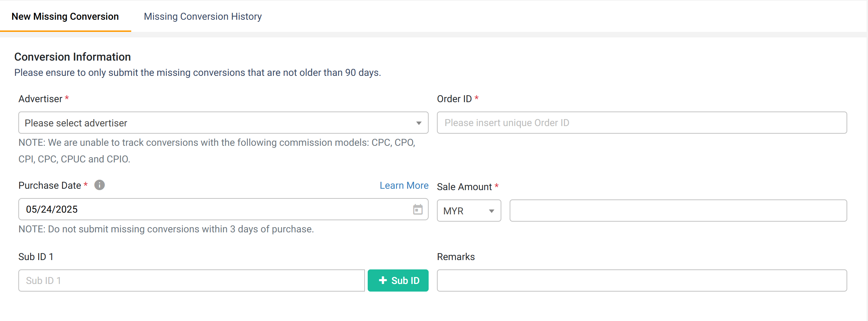Open the MYR currency dropdown
The width and height of the screenshot is (868, 321).
pyautogui.click(x=469, y=211)
